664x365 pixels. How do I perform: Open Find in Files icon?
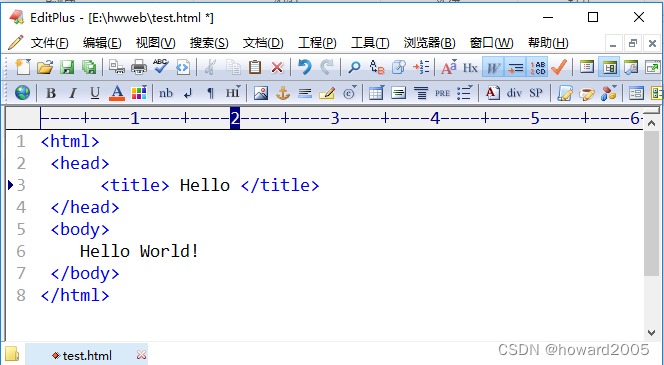pyautogui.click(x=398, y=67)
